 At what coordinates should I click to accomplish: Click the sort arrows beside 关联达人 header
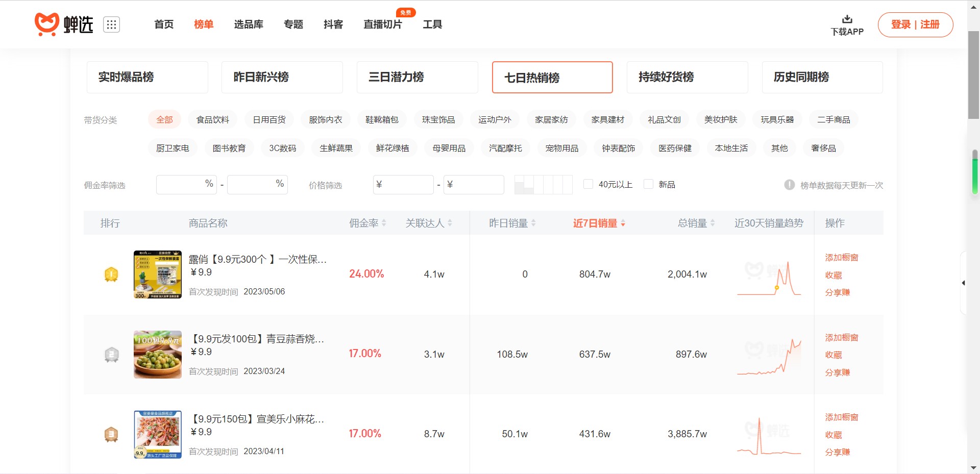point(450,222)
